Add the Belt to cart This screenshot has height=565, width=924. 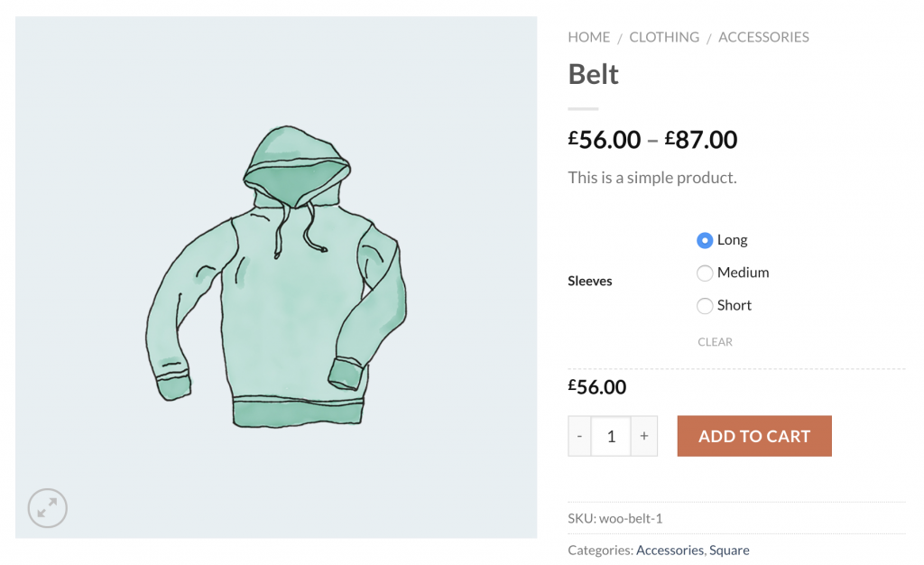point(754,436)
